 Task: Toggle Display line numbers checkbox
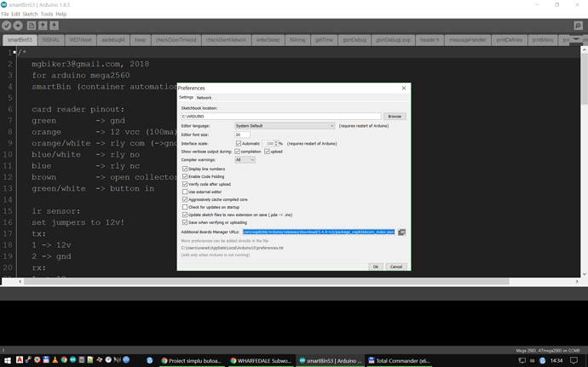pyautogui.click(x=185, y=169)
